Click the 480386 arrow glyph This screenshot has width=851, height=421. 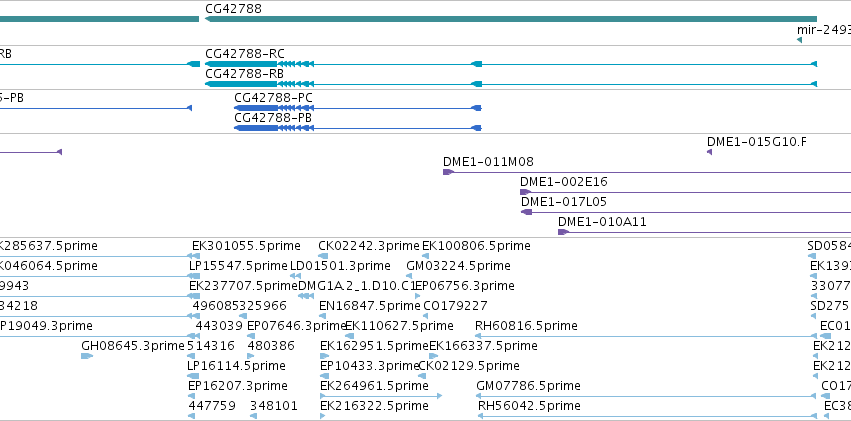[250, 356]
